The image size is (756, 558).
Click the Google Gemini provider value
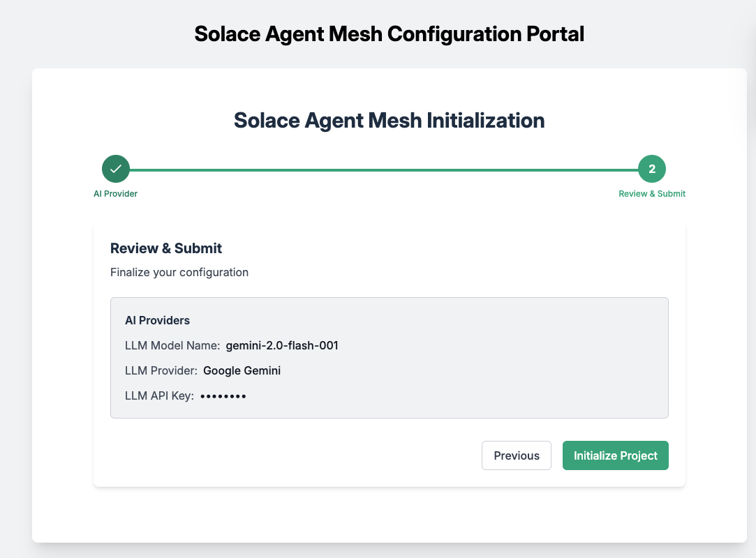click(242, 370)
